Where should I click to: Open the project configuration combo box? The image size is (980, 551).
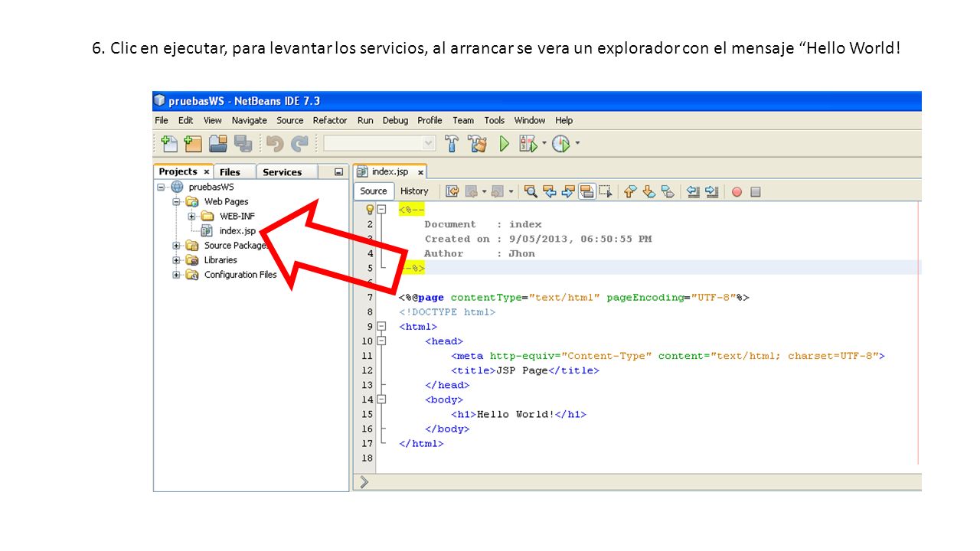pos(380,143)
